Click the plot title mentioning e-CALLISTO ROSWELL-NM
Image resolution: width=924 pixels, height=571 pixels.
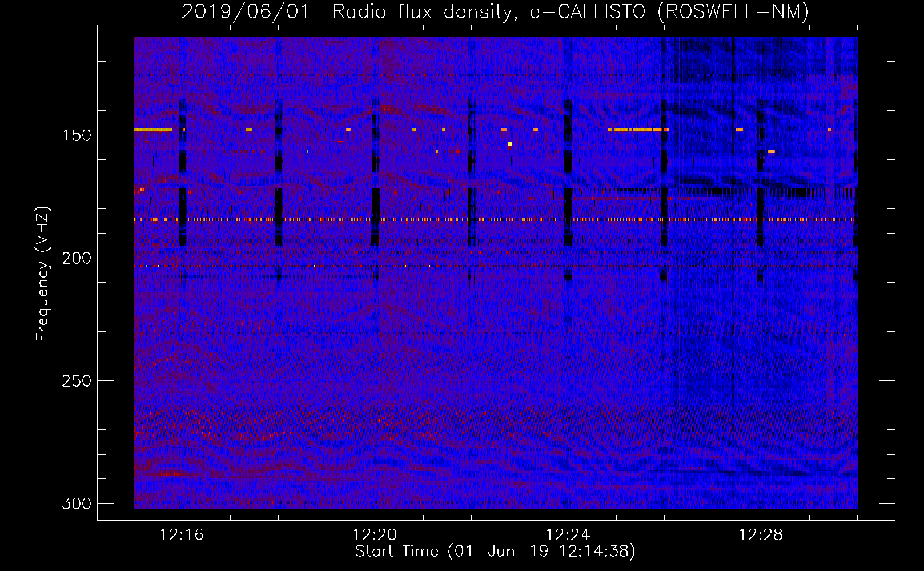tap(495, 11)
